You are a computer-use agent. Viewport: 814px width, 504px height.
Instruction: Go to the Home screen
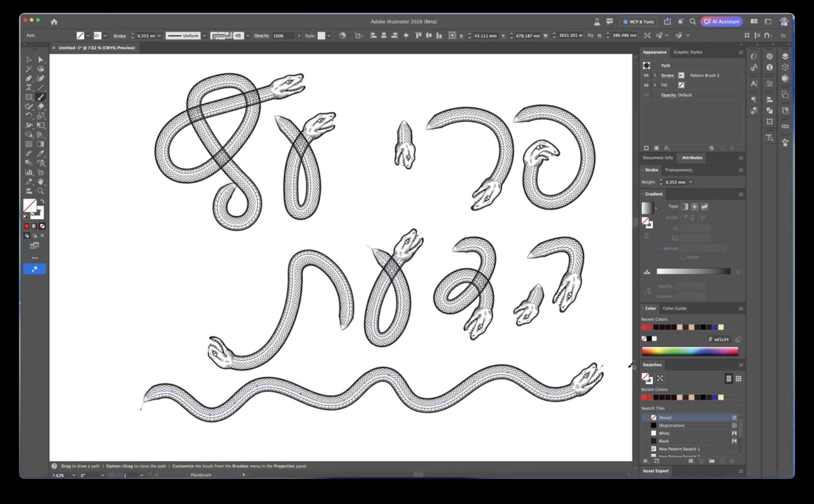pyautogui.click(x=54, y=21)
